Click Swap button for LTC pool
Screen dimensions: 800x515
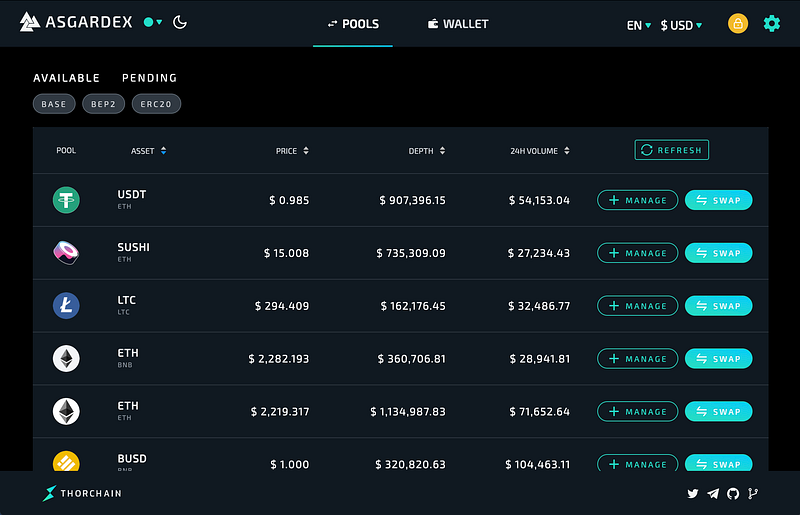(x=718, y=306)
